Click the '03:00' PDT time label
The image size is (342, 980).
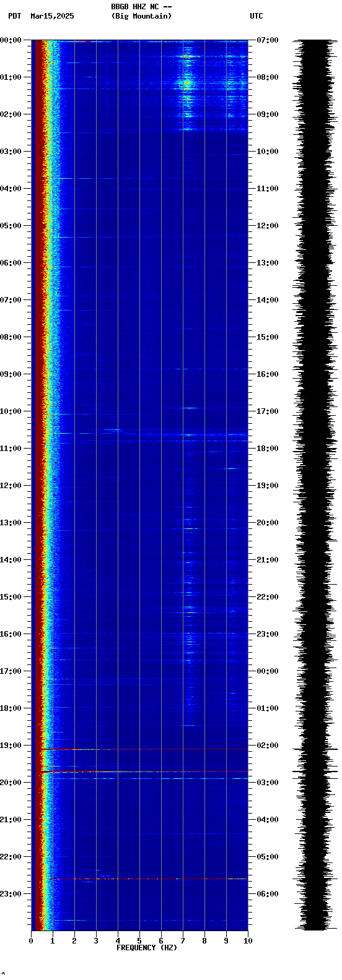tap(11, 152)
